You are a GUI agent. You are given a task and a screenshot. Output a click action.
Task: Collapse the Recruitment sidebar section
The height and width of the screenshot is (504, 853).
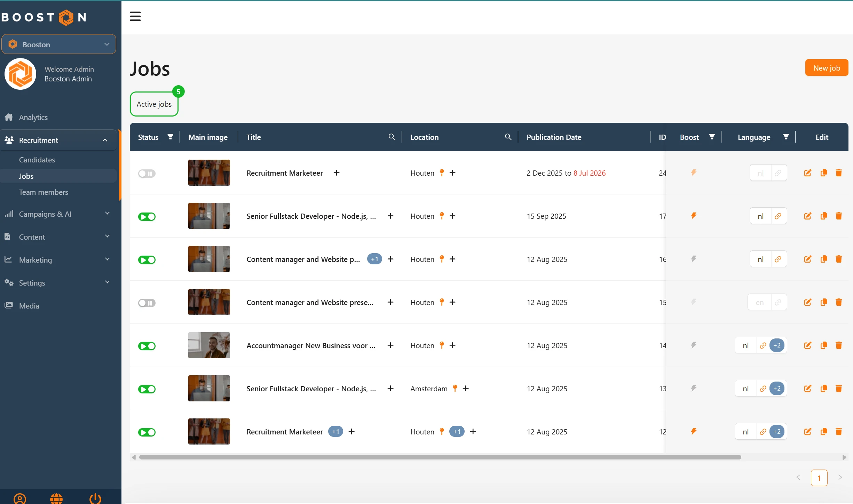58,140
